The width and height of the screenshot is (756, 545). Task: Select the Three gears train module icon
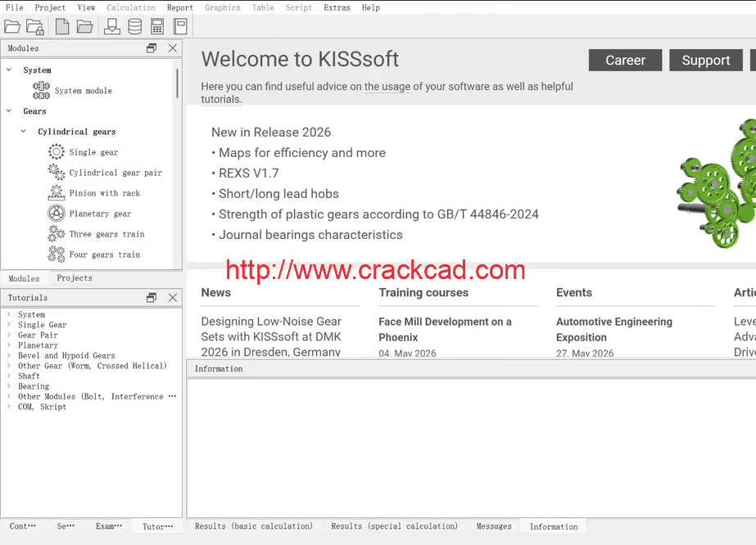[56, 234]
